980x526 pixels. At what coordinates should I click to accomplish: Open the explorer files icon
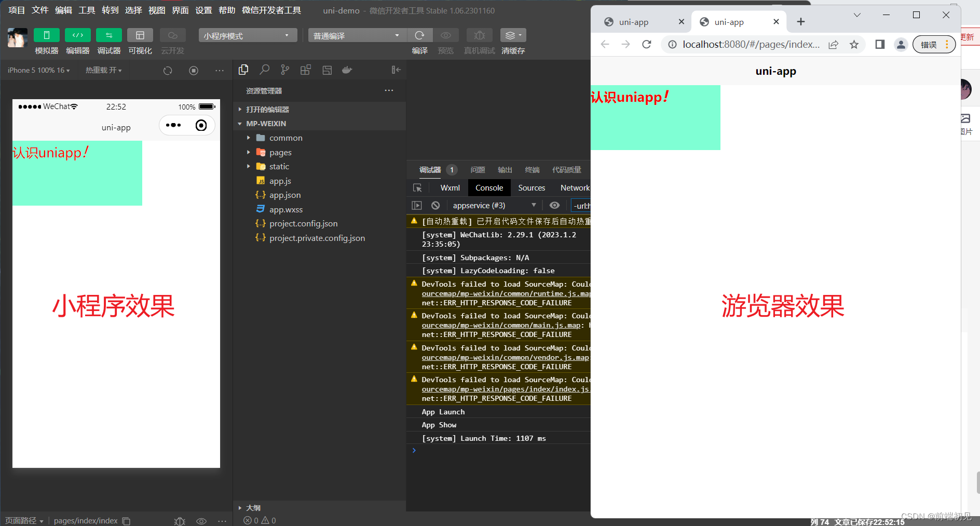[243, 70]
